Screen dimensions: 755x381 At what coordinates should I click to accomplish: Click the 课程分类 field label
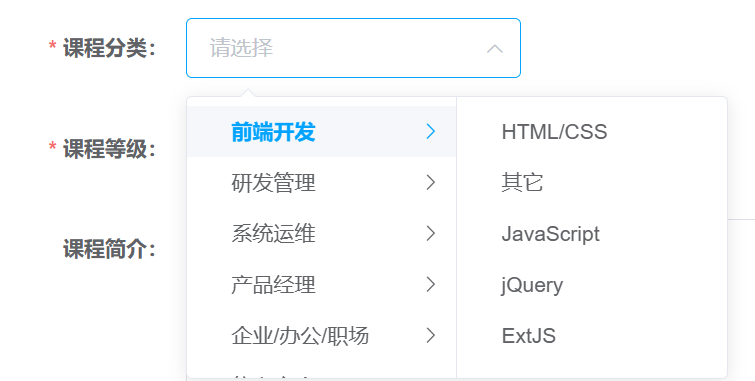point(109,48)
